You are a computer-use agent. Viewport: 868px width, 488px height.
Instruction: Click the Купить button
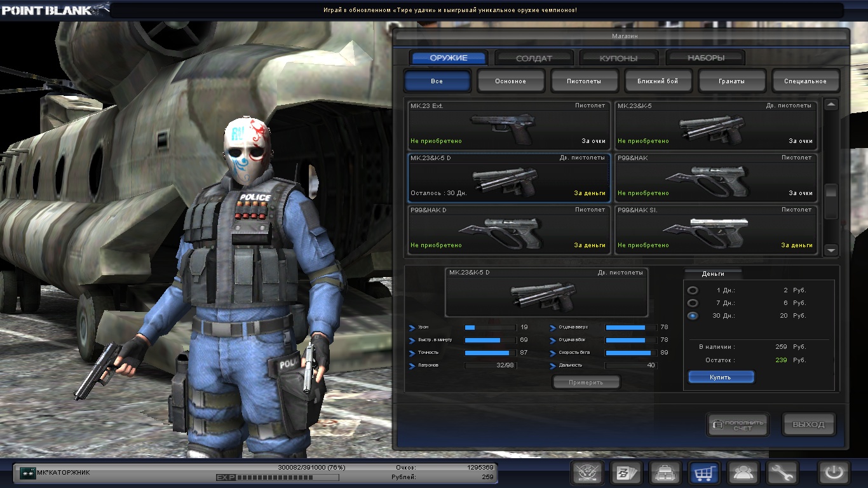tap(721, 377)
